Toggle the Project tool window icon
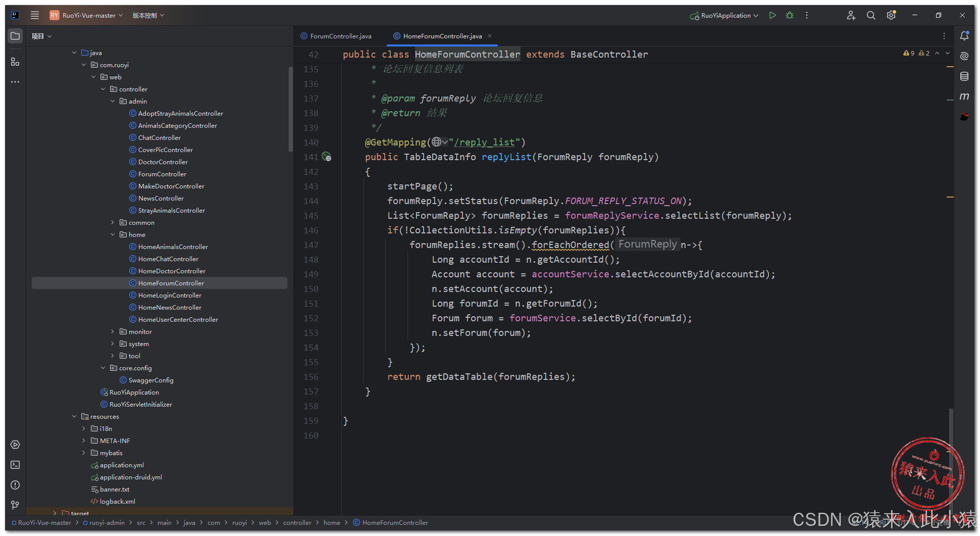 tap(15, 36)
